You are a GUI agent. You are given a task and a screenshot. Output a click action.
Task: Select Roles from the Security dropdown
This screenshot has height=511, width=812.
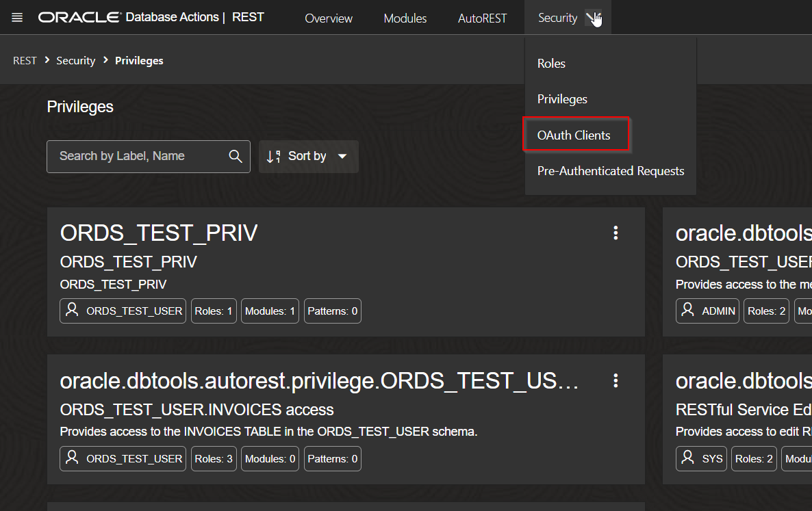click(551, 63)
